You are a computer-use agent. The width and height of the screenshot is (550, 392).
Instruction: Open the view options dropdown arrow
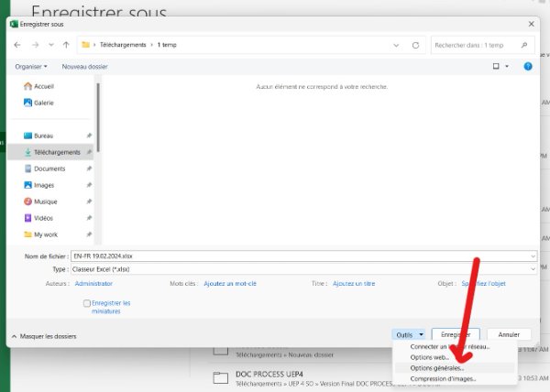coord(507,66)
